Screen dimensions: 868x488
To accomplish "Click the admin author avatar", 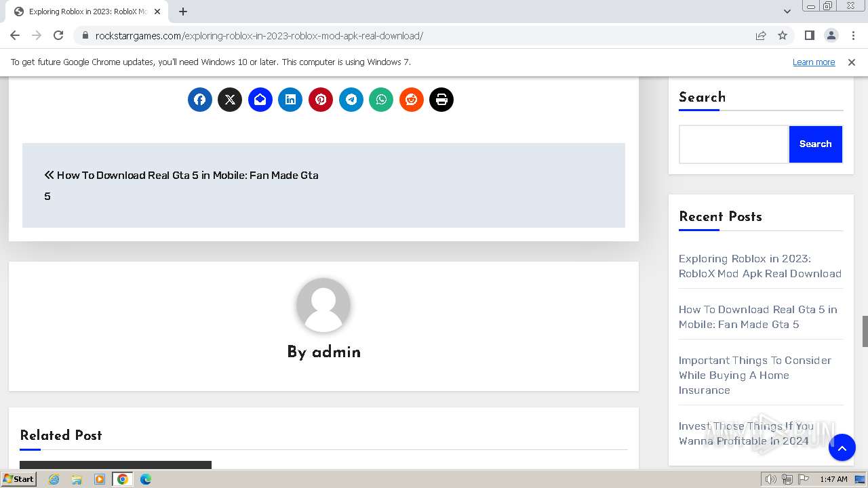I will click(x=323, y=305).
